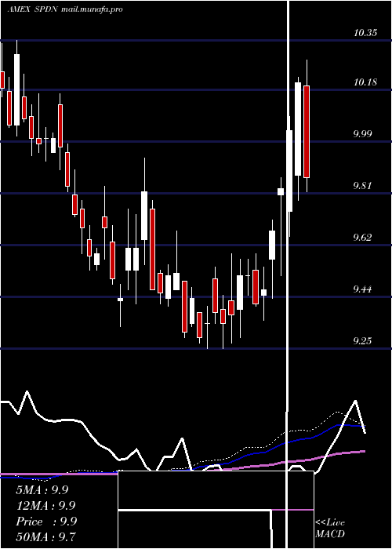This screenshot has height=549, width=392.
Task: Click the AMEX SPDN mail.munafa.pro title
Action: point(65,9)
